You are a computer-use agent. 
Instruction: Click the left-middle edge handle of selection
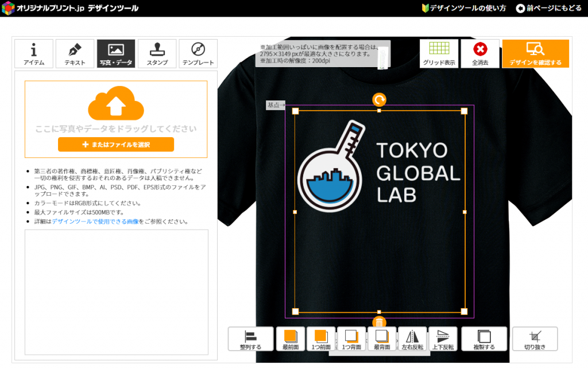[295, 212]
